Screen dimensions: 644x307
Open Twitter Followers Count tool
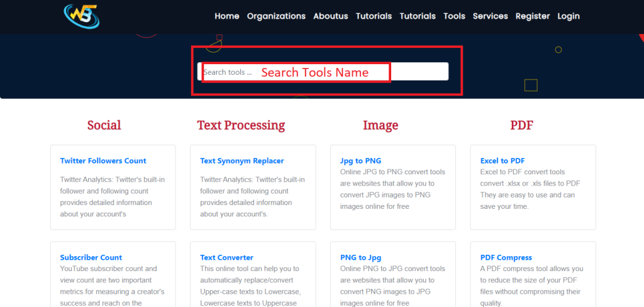tap(103, 160)
